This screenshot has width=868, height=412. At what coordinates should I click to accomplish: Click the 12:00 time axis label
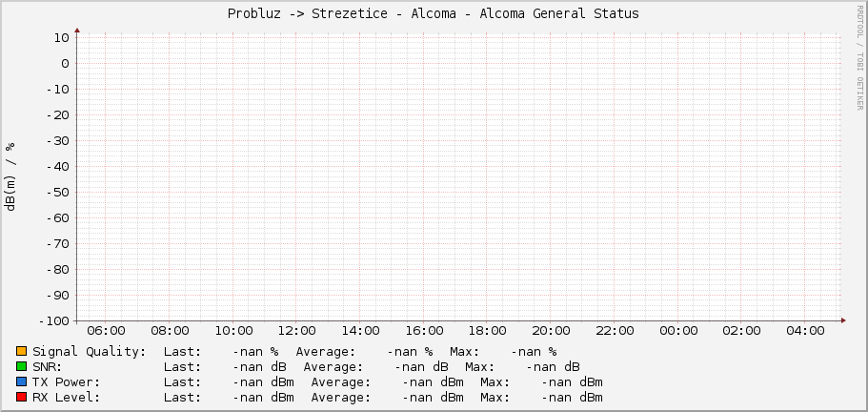[x=296, y=331]
